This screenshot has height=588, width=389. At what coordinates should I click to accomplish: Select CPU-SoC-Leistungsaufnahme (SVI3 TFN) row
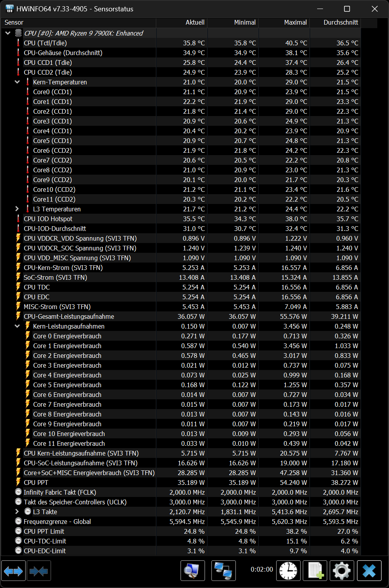(x=181, y=463)
